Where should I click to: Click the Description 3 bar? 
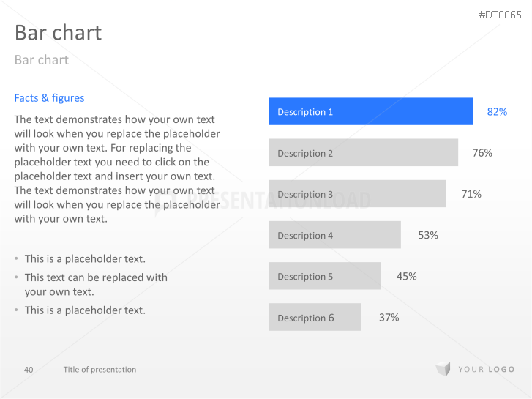(357, 194)
